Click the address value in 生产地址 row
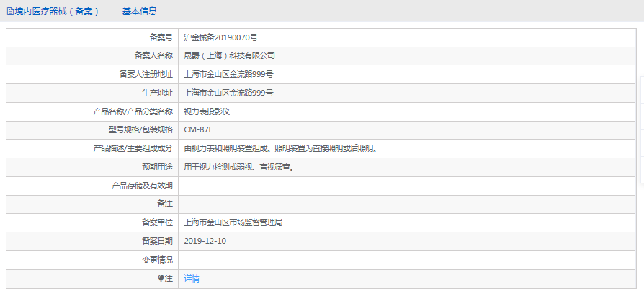 [229, 93]
